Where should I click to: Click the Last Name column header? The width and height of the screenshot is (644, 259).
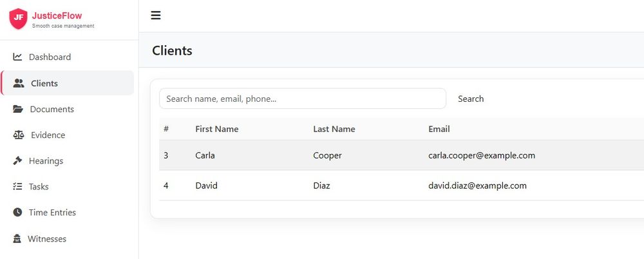334,129
